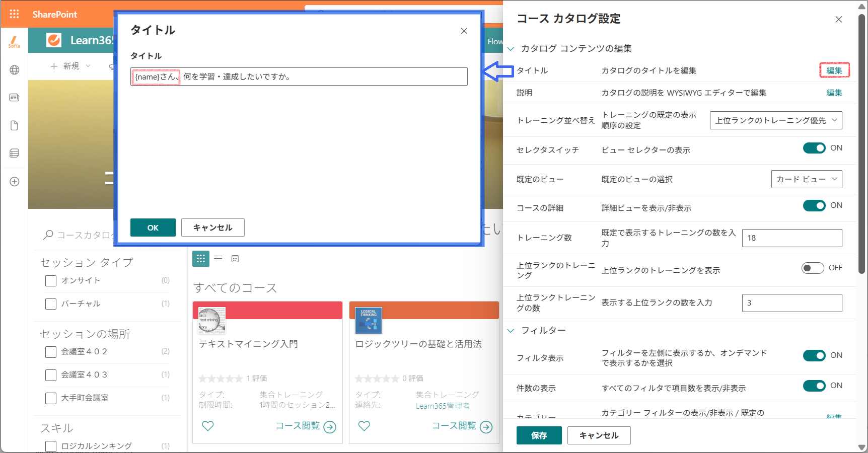
Task: Collapse the フィルター section
Action: [x=511, y=331]
